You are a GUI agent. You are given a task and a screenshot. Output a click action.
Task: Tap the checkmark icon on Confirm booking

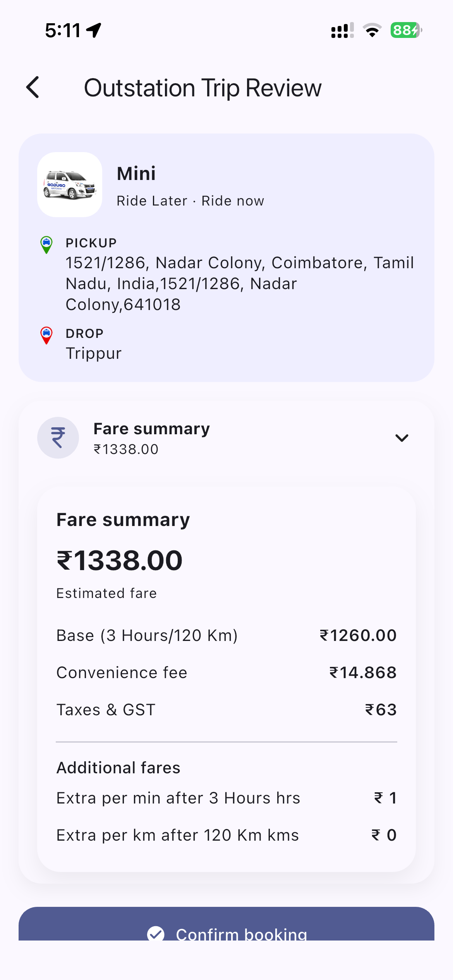[x=156, y=934]
